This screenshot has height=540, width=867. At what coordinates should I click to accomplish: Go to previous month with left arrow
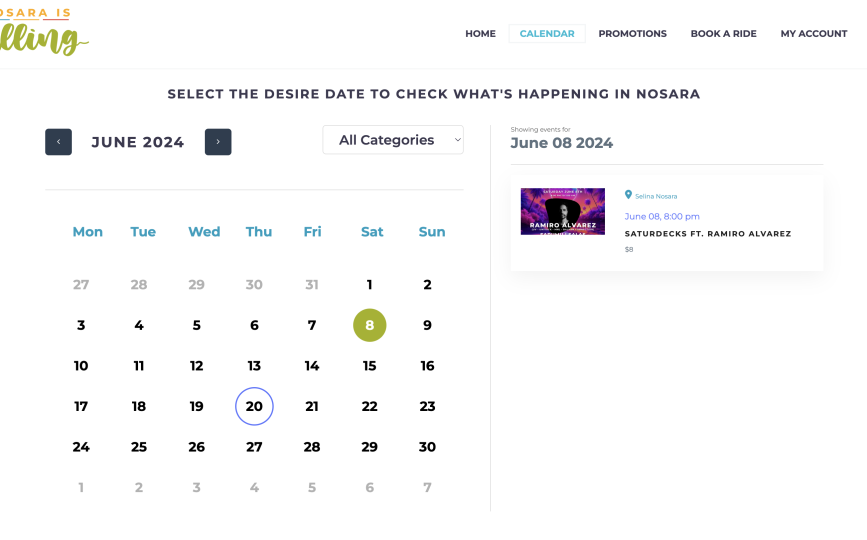point(58,142)
